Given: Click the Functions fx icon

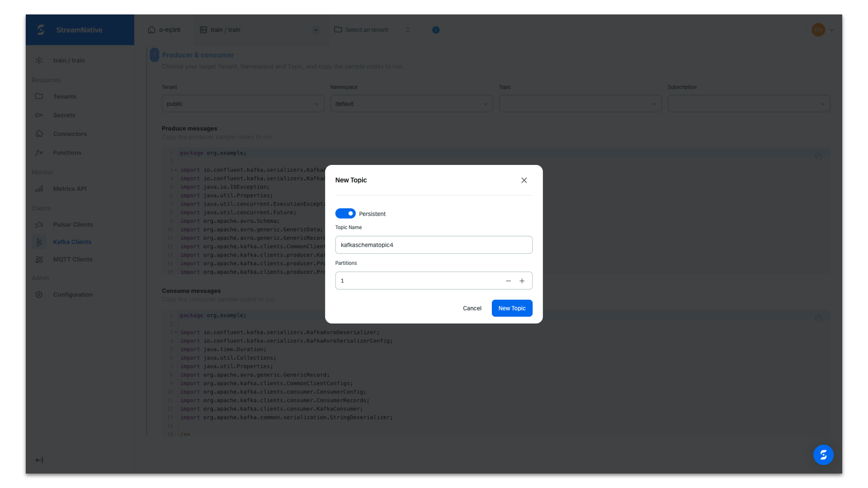Looking at the screenshot, I should coord(39,153).
